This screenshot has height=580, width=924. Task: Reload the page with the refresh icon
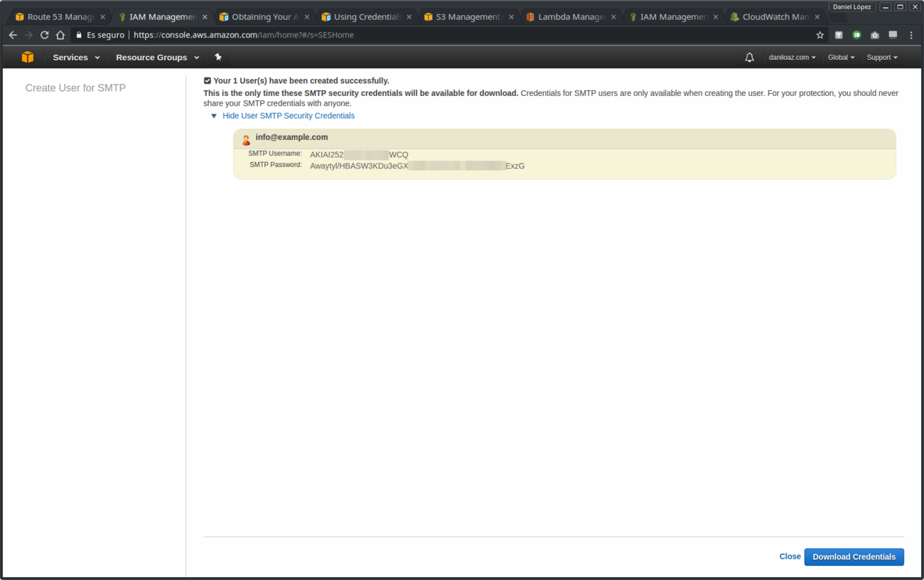(44, 34)
